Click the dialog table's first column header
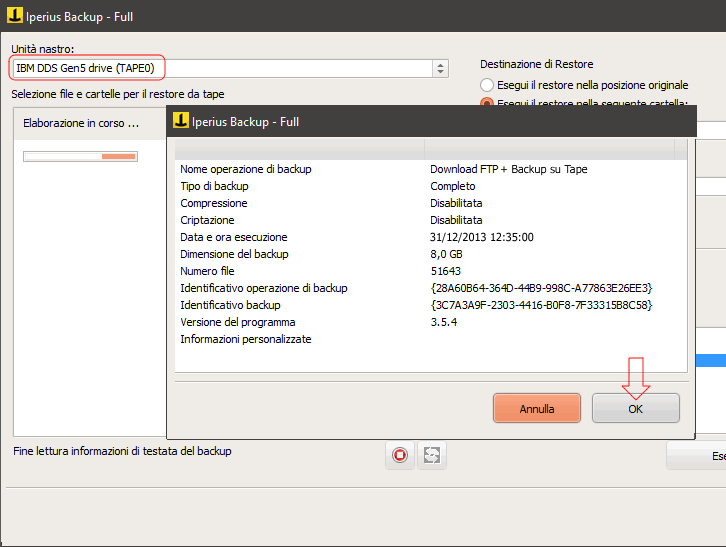 click(300, 150)
